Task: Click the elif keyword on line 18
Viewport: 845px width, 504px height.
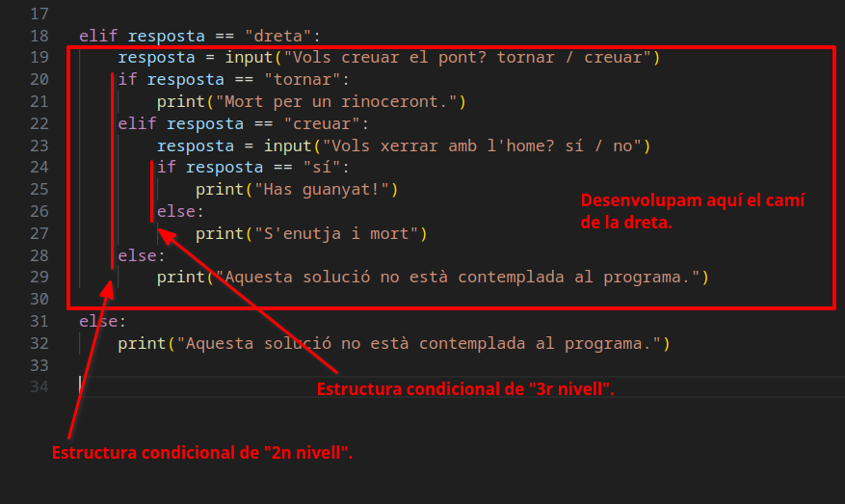Action: (98, 36)
